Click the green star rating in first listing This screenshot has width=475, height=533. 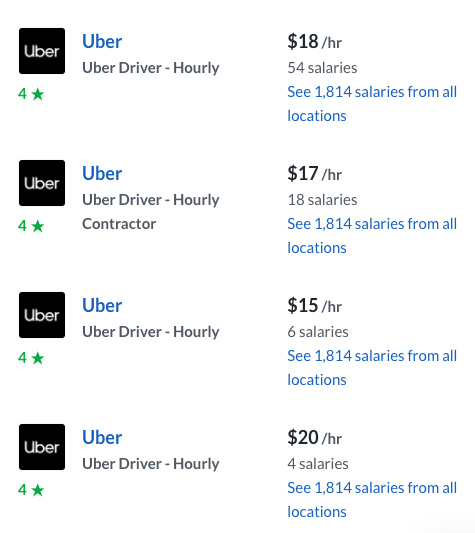coord(31,94)
